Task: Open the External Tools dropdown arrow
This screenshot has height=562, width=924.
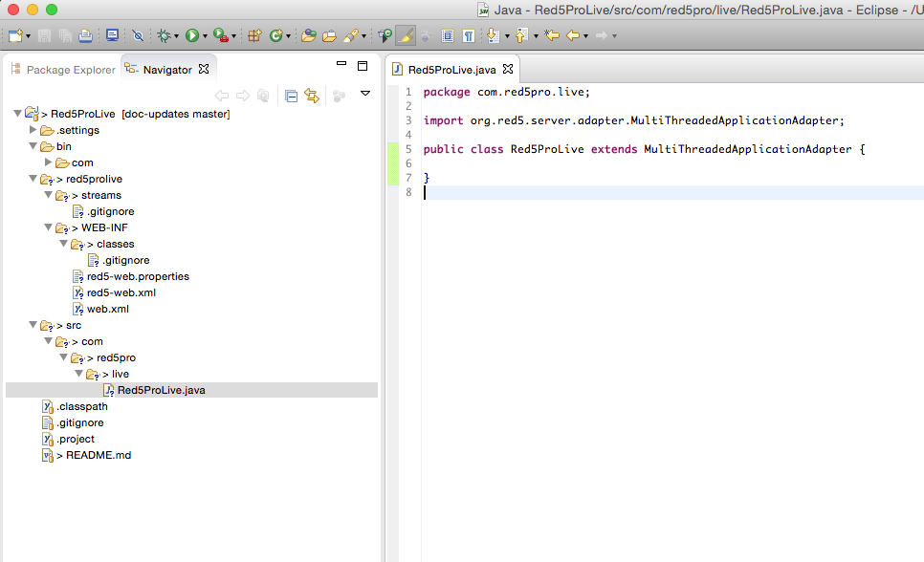Action: pyautogui.click(x=233, y=36)
